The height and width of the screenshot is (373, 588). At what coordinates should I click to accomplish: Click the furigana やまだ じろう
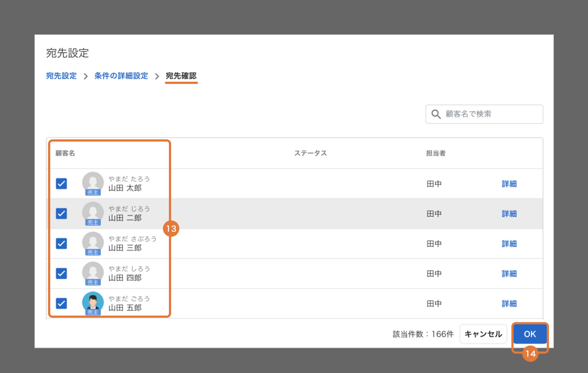pos(129,209)
